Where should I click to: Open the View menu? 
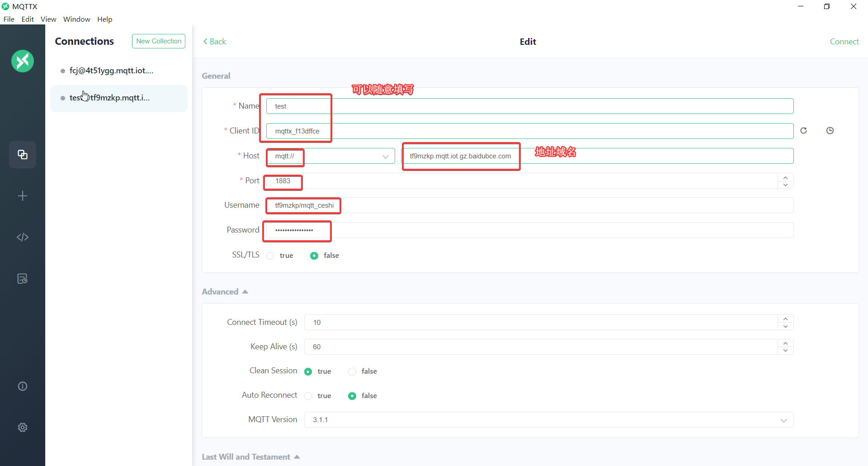click(x=48, y=19)
